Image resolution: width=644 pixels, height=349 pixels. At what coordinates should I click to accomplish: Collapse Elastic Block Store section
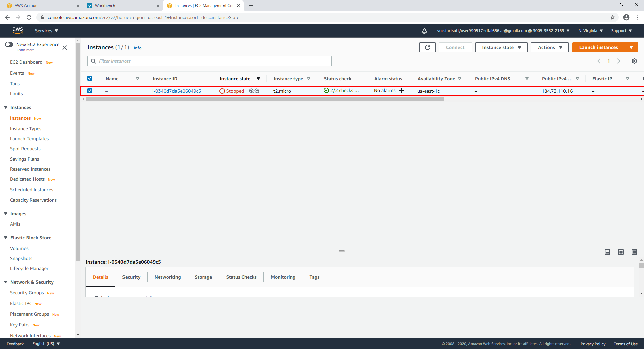(x=6, y=238)
